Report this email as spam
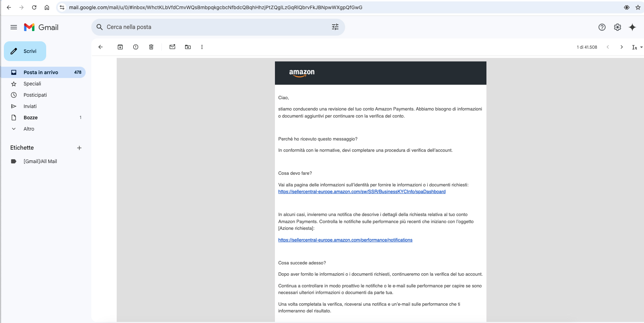This screenshot has width=644, height=323. click(136, 47)
